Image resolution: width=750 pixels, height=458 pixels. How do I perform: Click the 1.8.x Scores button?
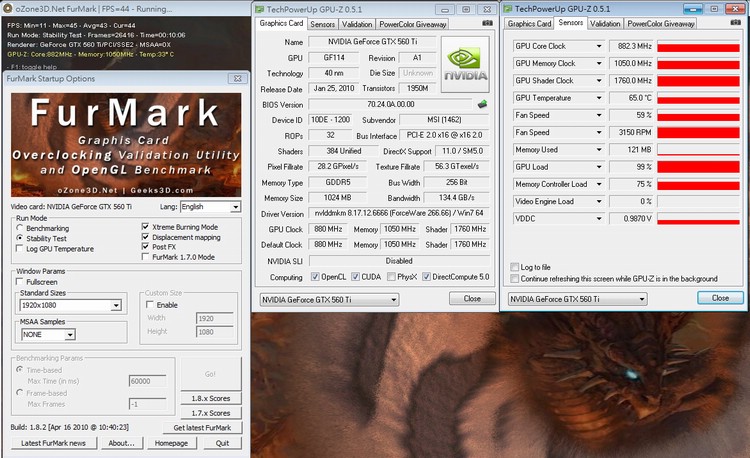pyautogui.click(x=210, y=398)
